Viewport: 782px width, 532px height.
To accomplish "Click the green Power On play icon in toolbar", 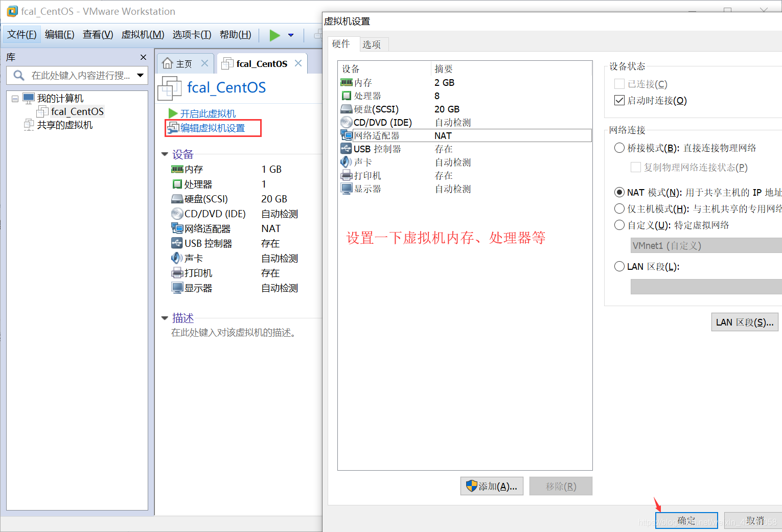I will point(274,35).
